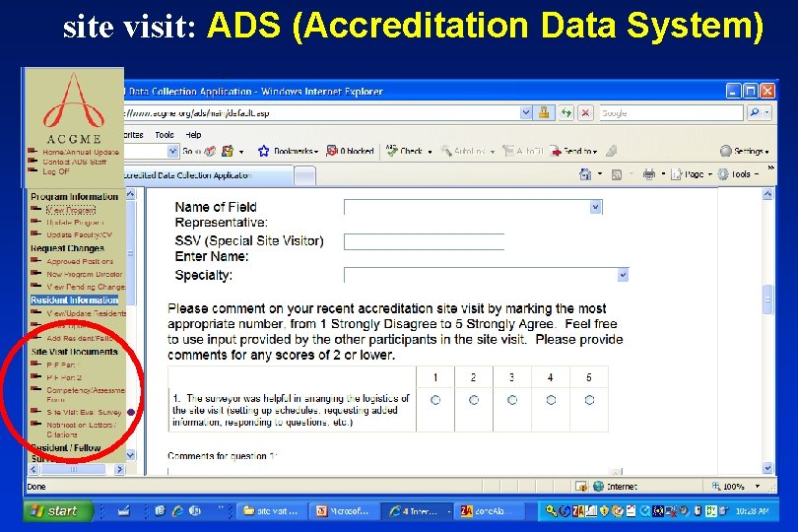Select rating 5 for question 1
The height and width of the screenshot is (532, 798).
589,400
